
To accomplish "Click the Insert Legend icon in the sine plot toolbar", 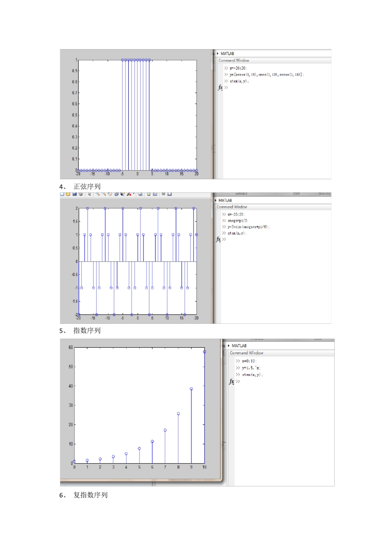I will coord(155,194).
